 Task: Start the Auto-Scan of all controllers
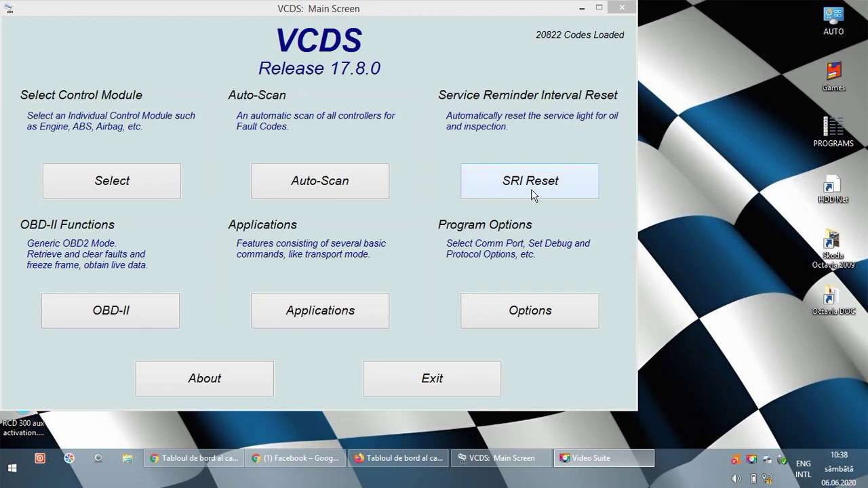pyautogui.click(x=320, y=181)
